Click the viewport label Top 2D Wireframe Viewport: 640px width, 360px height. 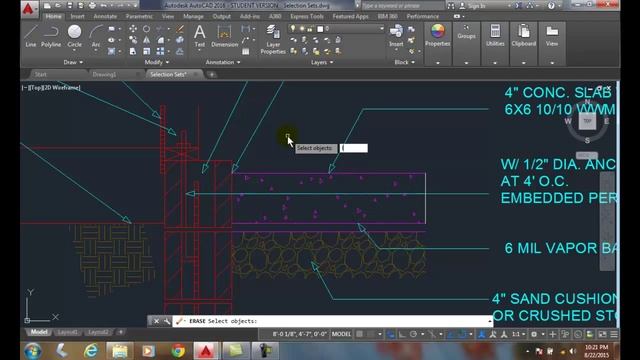pos(51,87)
